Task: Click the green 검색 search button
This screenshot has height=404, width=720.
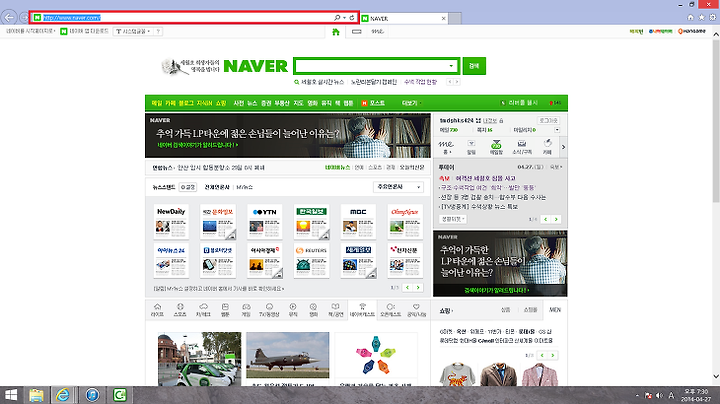Action: click(x=474, y=66)
